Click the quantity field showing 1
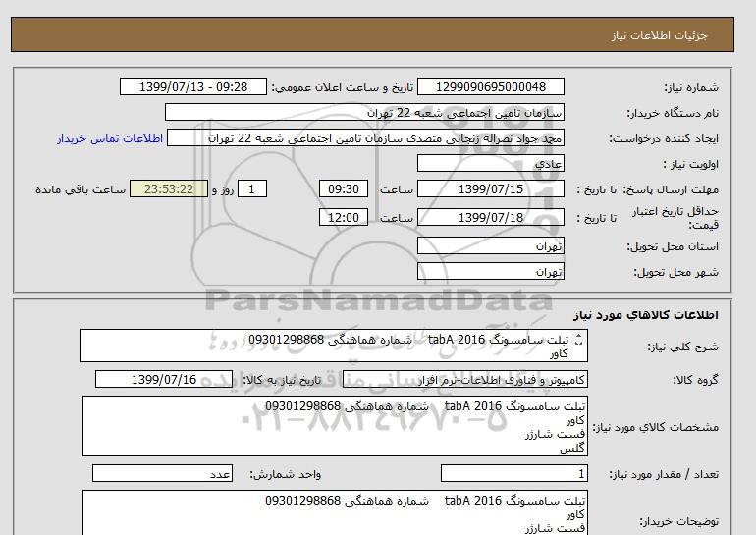 pyautogui.click(x=513, y=474)
